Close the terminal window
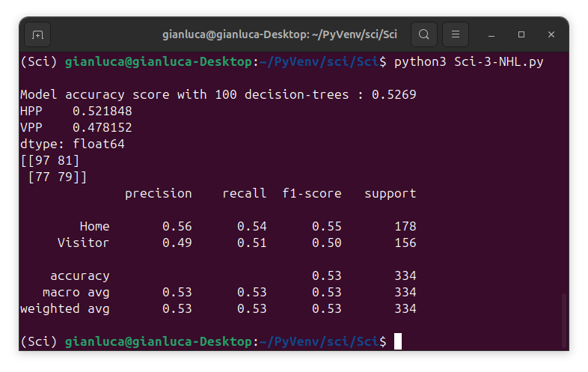 coord(551,34)
